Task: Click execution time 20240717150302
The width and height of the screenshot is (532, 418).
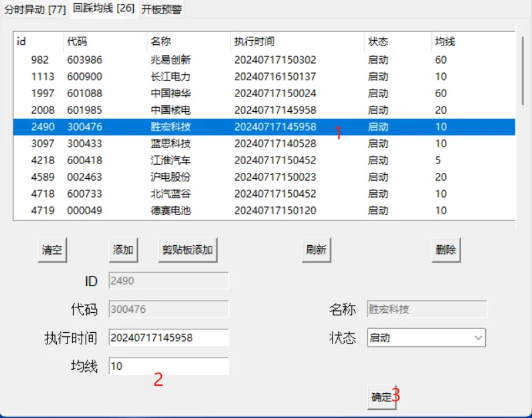Action: coord(275,60)
